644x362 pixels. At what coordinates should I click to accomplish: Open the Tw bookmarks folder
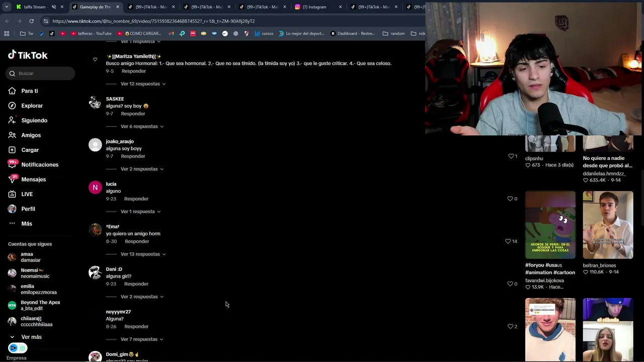point(26,34)
